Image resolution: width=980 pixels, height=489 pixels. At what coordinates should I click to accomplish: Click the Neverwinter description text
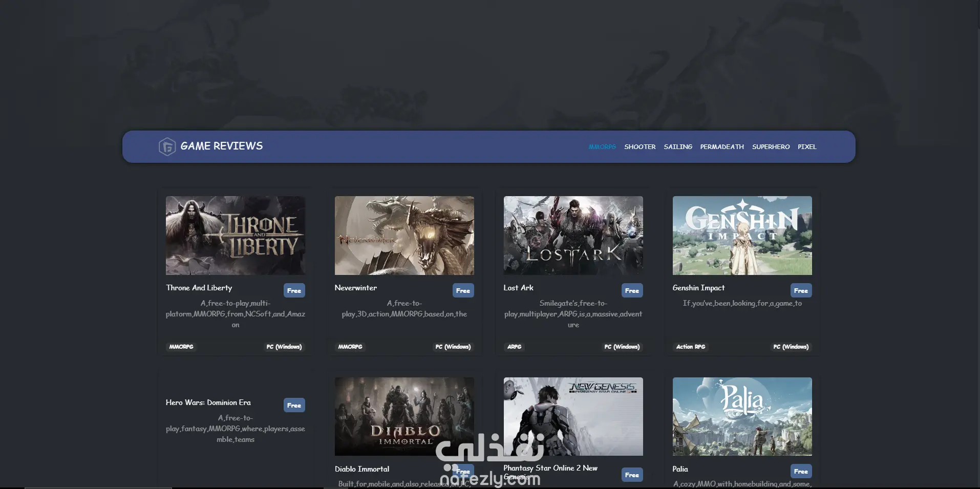(404, 309)
